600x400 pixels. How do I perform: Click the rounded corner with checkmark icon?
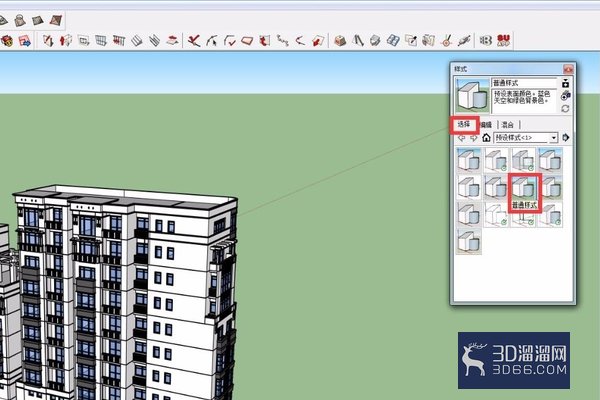click(x=230, y=40)
